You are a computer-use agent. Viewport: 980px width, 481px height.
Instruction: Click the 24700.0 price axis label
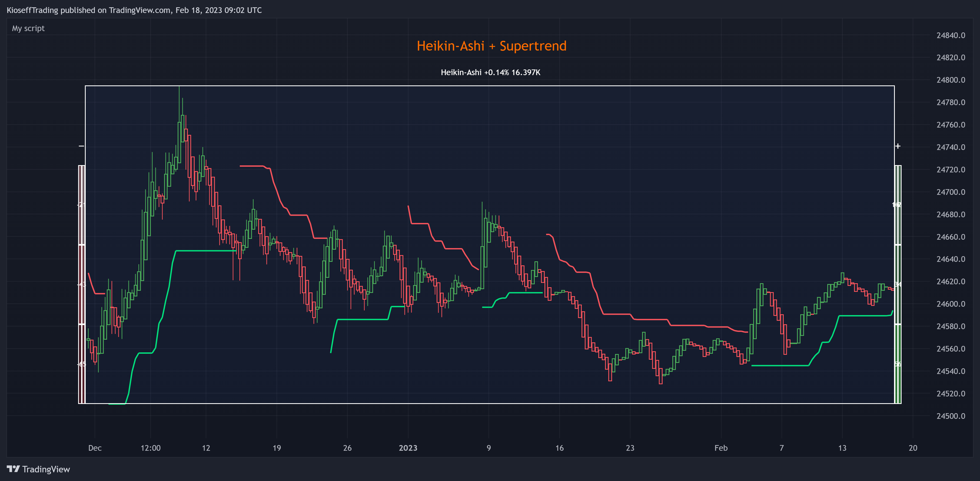coord(951,192)
